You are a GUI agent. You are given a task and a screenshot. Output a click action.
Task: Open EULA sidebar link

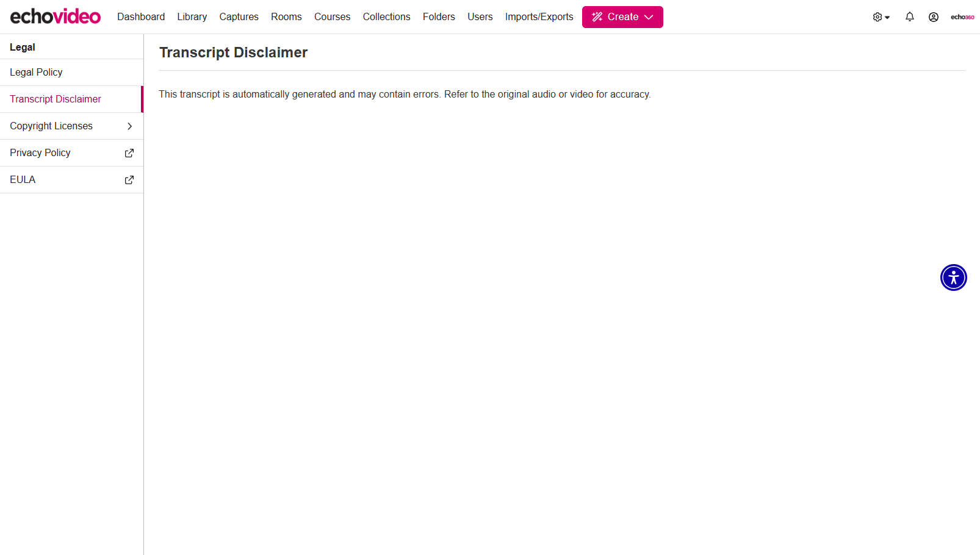coord(71,180)
